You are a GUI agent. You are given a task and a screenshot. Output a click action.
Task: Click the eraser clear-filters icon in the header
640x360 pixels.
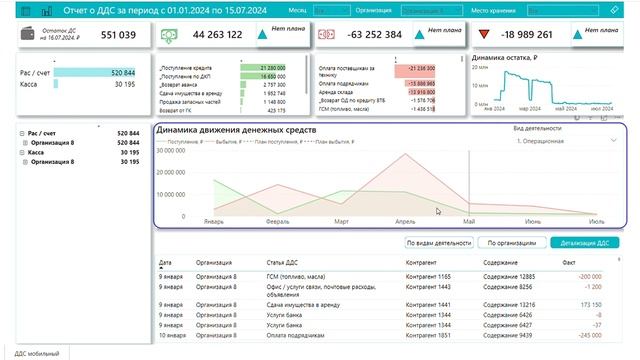click(614, 10)
